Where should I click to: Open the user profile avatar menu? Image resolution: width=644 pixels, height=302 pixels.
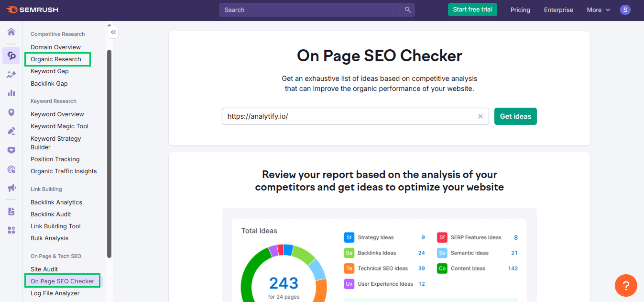[x=625, y=10]
